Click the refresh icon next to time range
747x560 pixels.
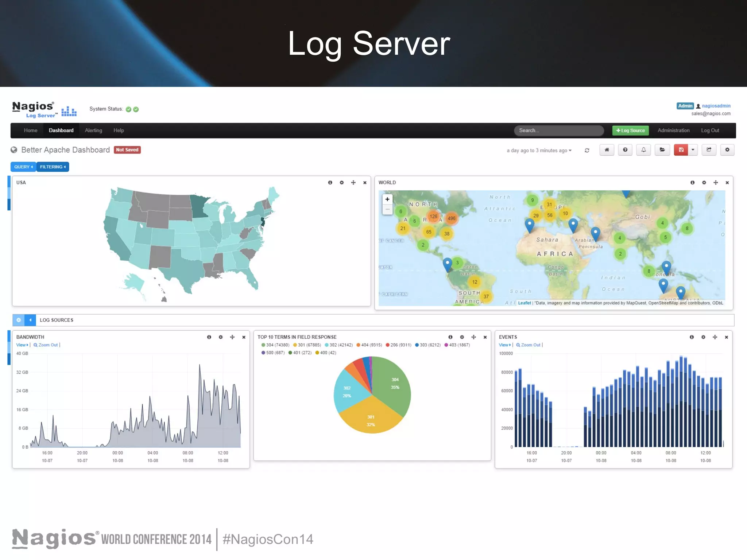(x=587, y=151)
